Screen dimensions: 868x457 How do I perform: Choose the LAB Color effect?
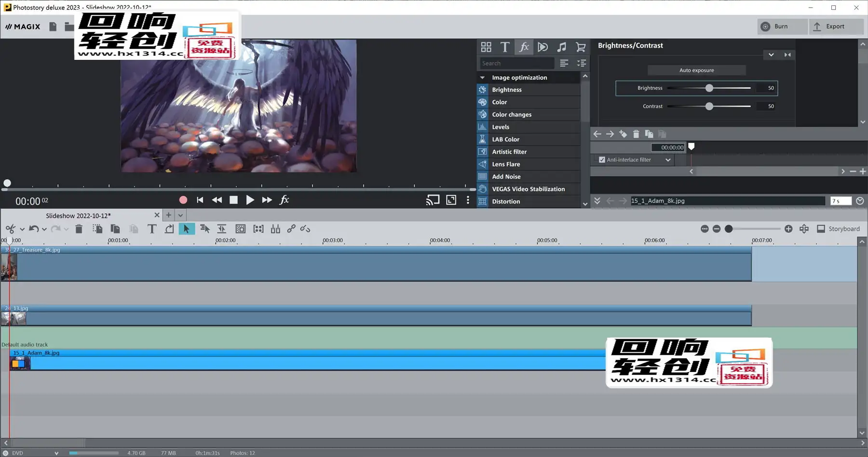529,139
